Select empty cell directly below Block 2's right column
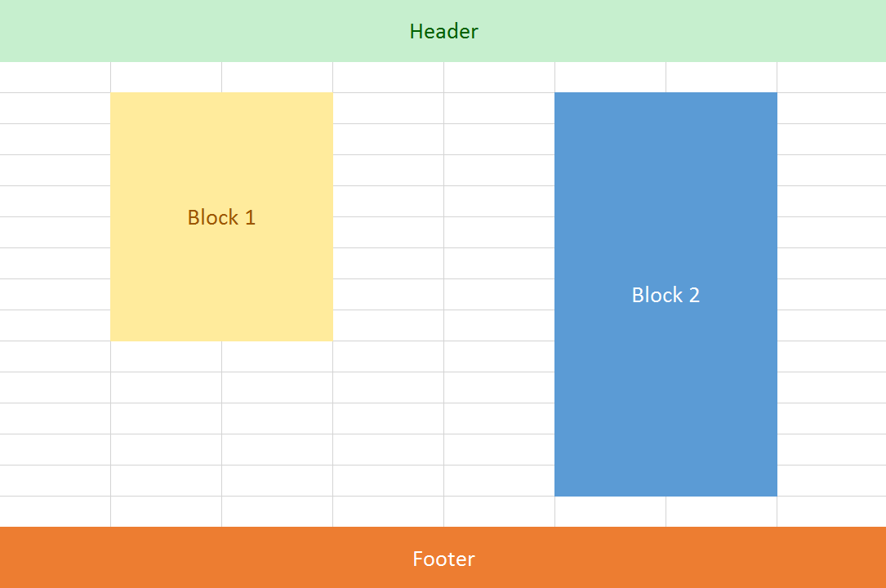This screenshot has width=886, height=588. pos(721,512)
